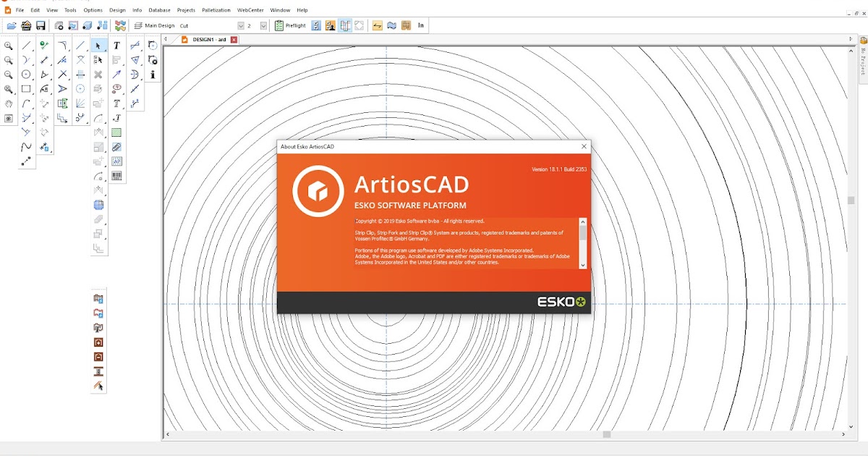Open the Convert to 3D cube icon
Image resolution: width=868 pixels, height=456 pixels.
pyautogui.click(x=87, y=25)
